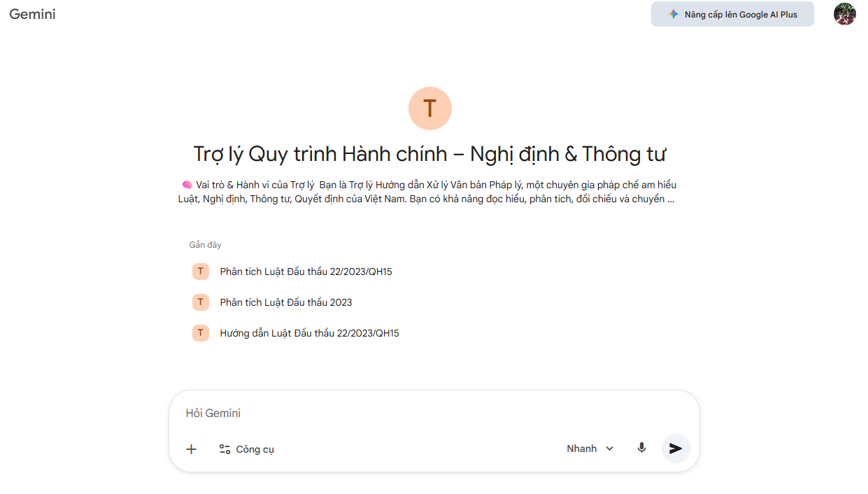Click T icon beside Phân tích Luật Đấu thầu 2023
Viewport: 868px width, 494px height.
pos(201,302)
